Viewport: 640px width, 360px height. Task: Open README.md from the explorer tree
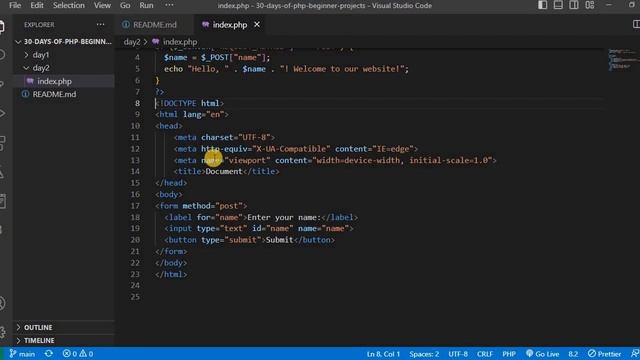[x=64, y=94]
